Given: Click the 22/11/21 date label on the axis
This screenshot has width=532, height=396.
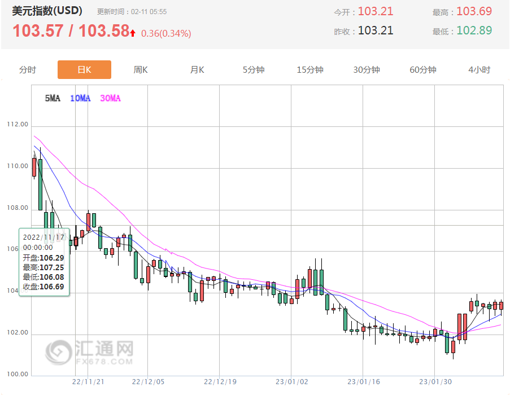Looking at the screenshot, I should point(88,382).
